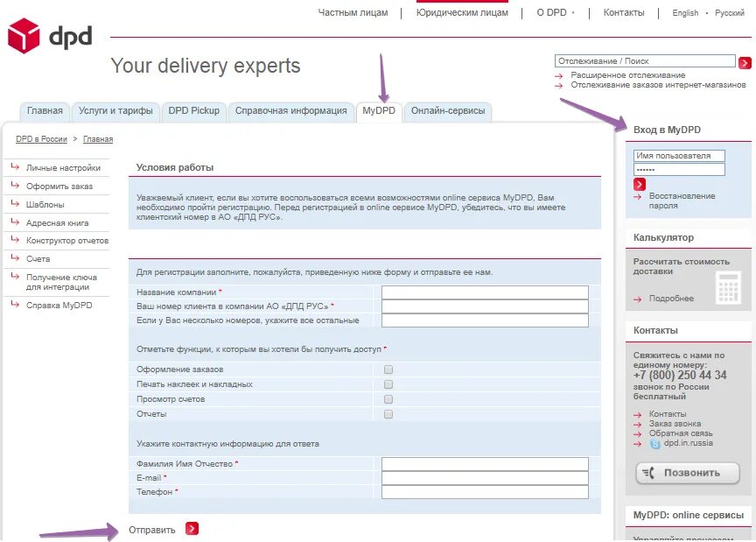The width and height of the screenshot is (756, 542).
Task: Click the red tracking search arrow button
Action: (x=745, y=63)
